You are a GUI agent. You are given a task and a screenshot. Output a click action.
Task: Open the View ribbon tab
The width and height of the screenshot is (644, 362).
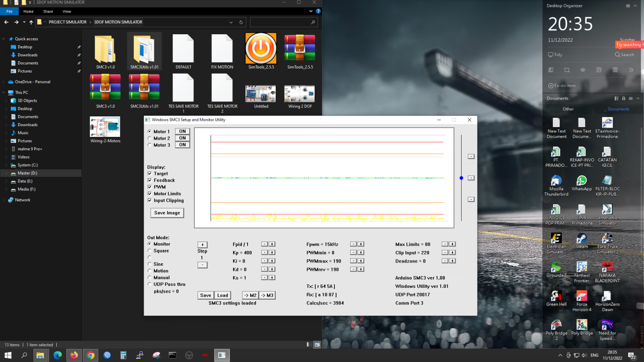click(67, 11)
